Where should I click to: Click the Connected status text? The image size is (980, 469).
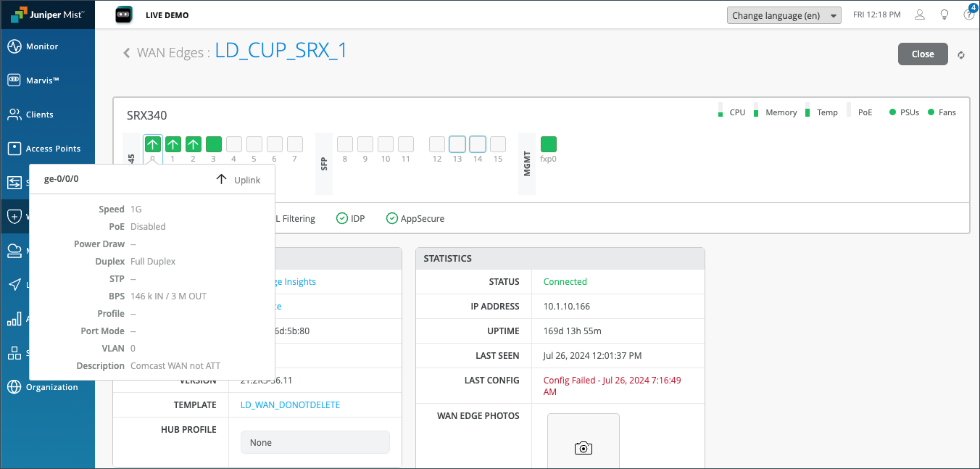565,282
